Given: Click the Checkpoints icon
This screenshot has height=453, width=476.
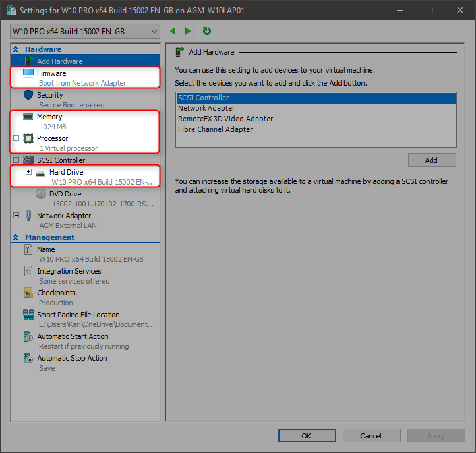Looking at the screenshot, I should pos(28,293).
